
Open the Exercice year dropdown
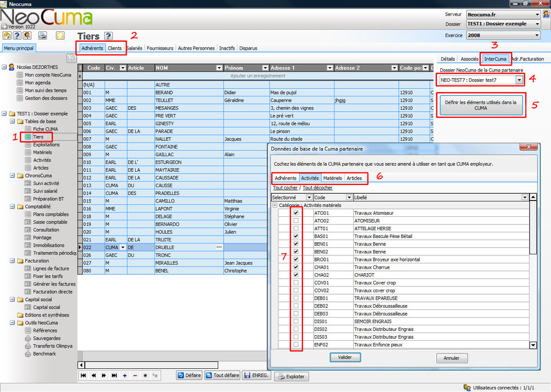(537, 35)
